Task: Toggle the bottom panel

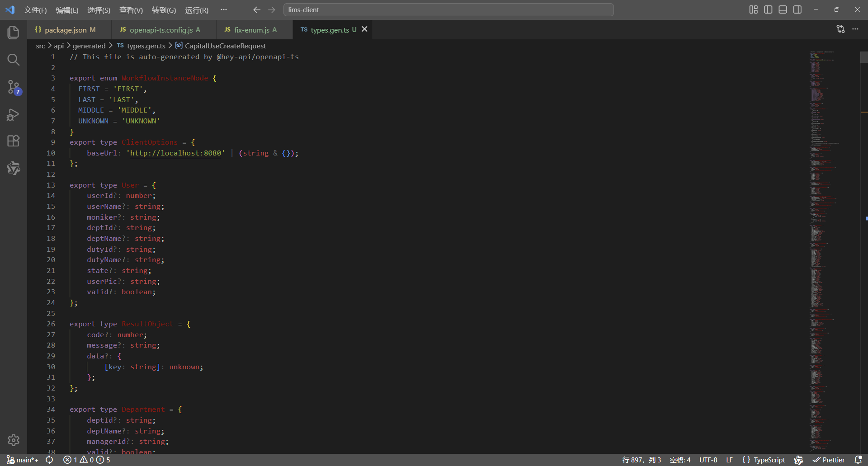Action: pos(783,9)
